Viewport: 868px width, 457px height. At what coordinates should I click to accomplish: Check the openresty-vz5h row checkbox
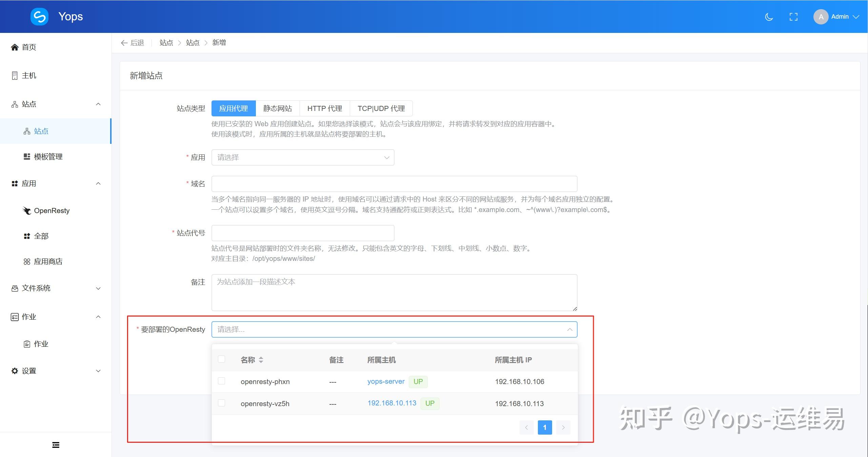(221, 403)
